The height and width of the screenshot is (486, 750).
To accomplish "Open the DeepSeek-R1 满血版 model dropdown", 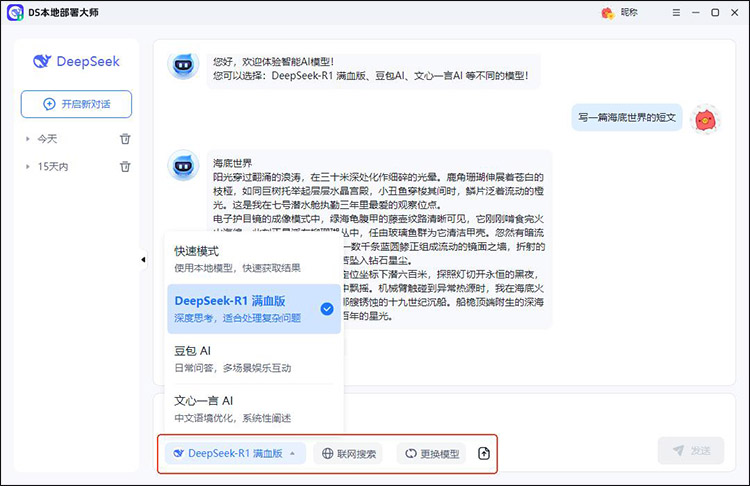I will tap(235, 453).
